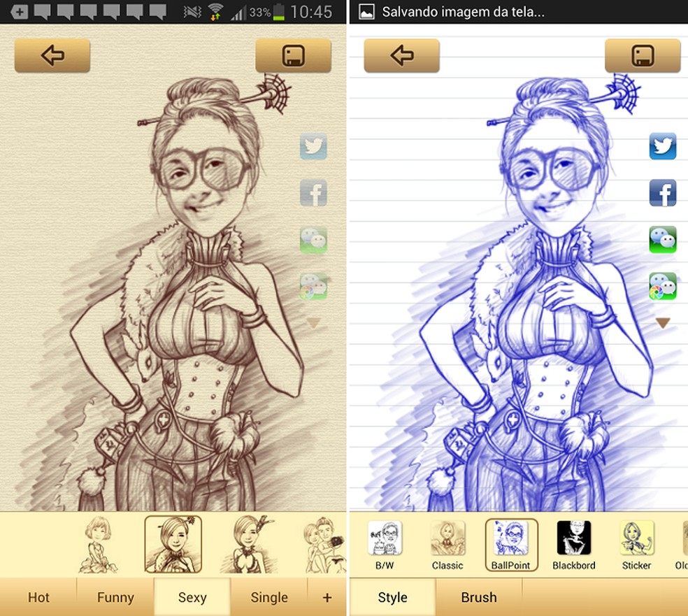Tap plus to add more categories
688x616 pixels.
pos(327,597)
